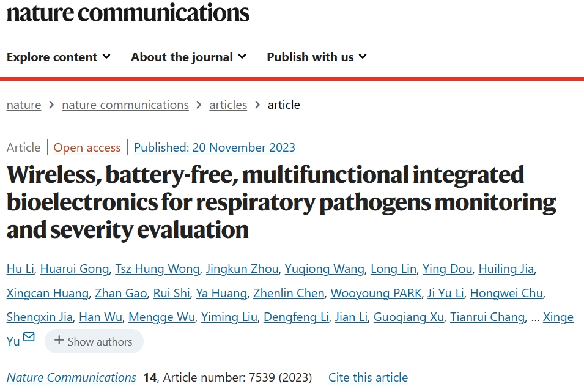The width and height of the screenshot is (584, 392).
Task: Open nature communications breadcrumb link
Action: (125, 105)
